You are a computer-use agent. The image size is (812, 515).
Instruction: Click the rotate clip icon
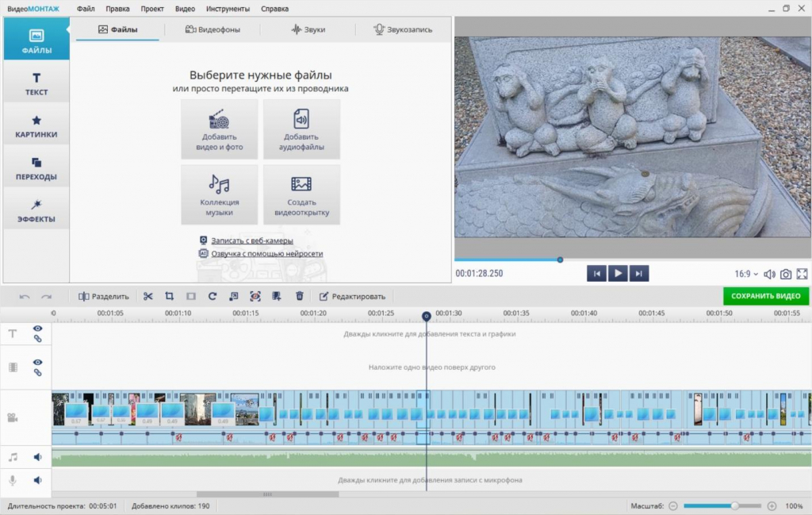tap(213, 296)
